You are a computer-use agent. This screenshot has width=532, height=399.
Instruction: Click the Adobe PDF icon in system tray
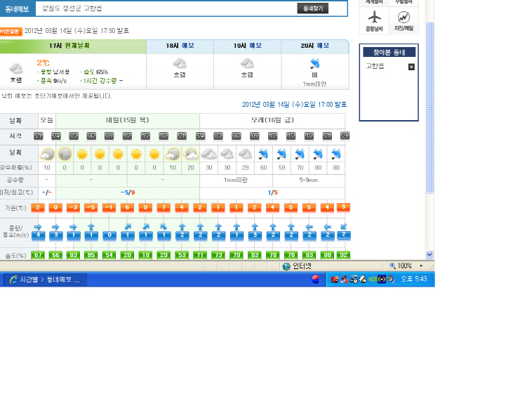[x=335, y=279]
